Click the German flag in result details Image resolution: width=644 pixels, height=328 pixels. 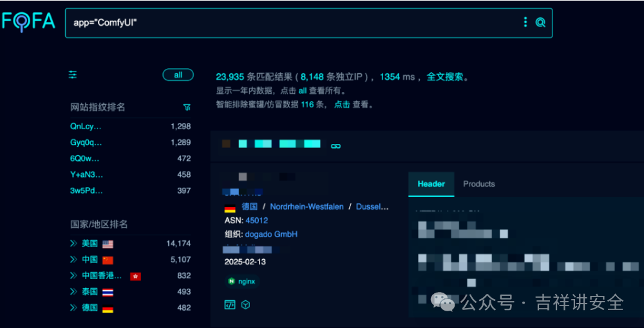click(230, 208)
